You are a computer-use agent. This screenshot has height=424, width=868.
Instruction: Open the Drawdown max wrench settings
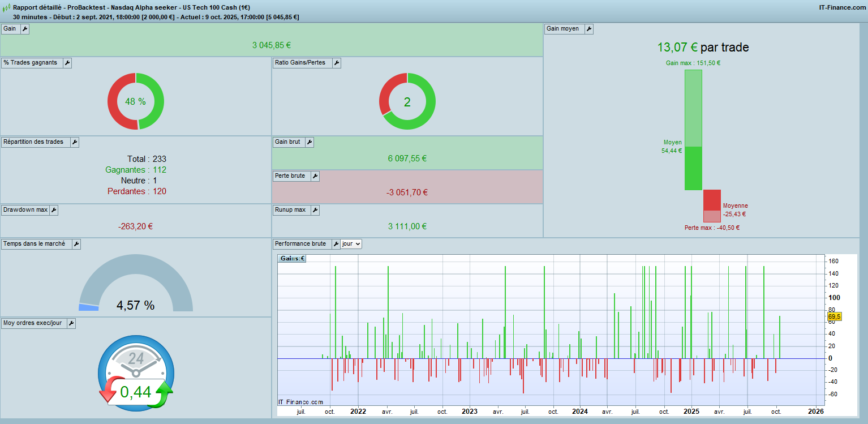tap(54, 210)
